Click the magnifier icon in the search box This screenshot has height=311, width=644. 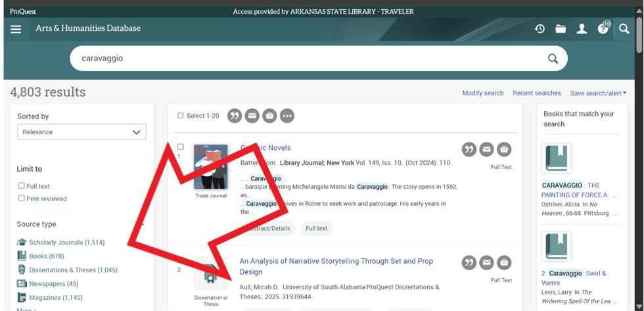tap(553, 59)
